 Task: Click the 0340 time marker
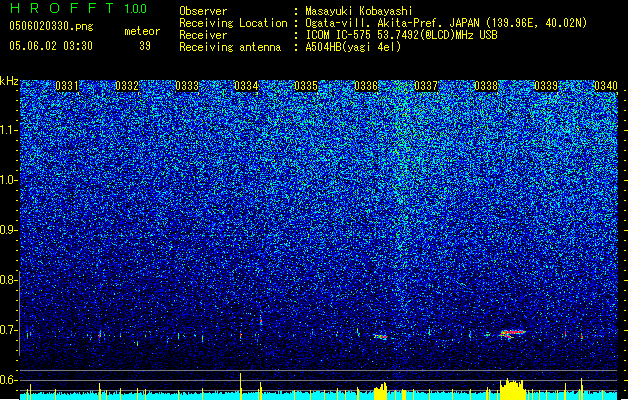(606, 86)
